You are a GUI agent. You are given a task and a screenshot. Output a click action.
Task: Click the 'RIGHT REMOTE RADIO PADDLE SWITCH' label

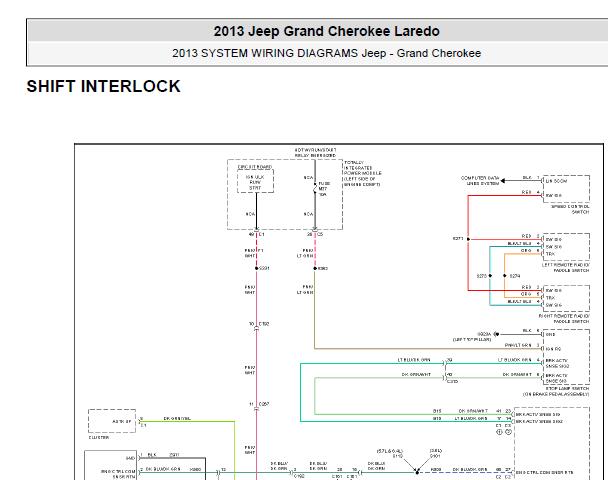[x=564, y=319]
